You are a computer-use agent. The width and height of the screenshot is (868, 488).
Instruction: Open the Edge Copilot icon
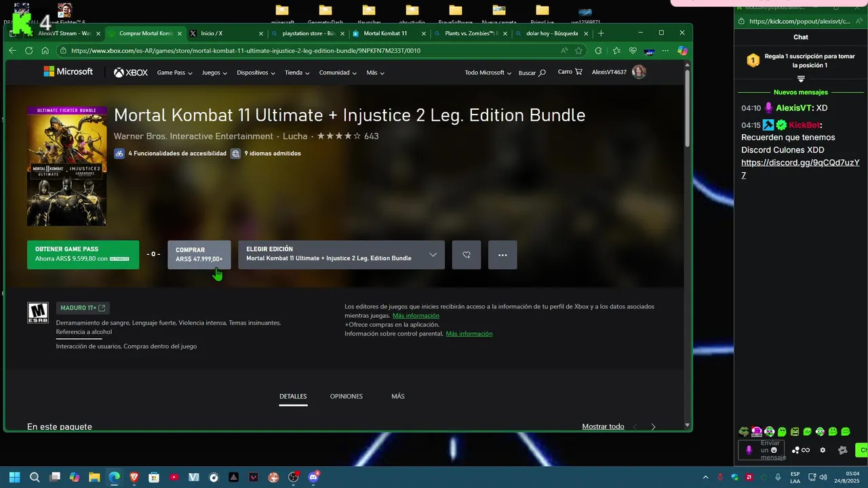(x=682, y=51)
